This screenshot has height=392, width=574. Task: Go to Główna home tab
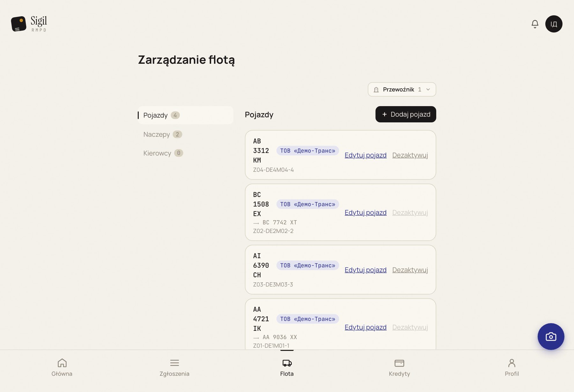pyautogui.click(x=62, y=367)
